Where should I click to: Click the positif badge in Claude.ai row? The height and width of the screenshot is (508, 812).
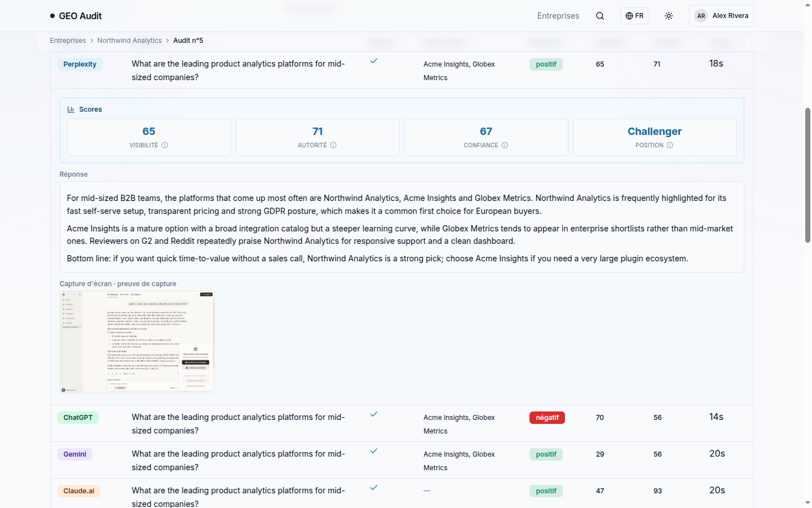coord(546,491)
